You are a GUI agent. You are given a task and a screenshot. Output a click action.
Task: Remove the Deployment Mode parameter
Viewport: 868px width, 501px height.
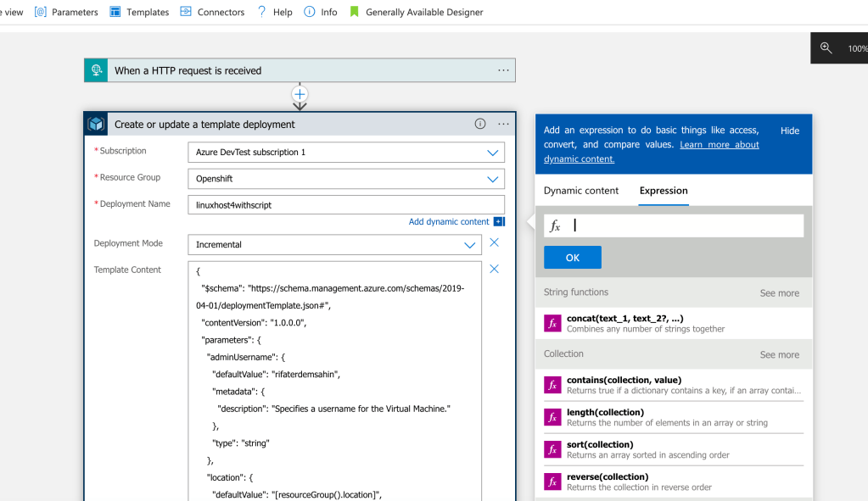pos(495,242)
